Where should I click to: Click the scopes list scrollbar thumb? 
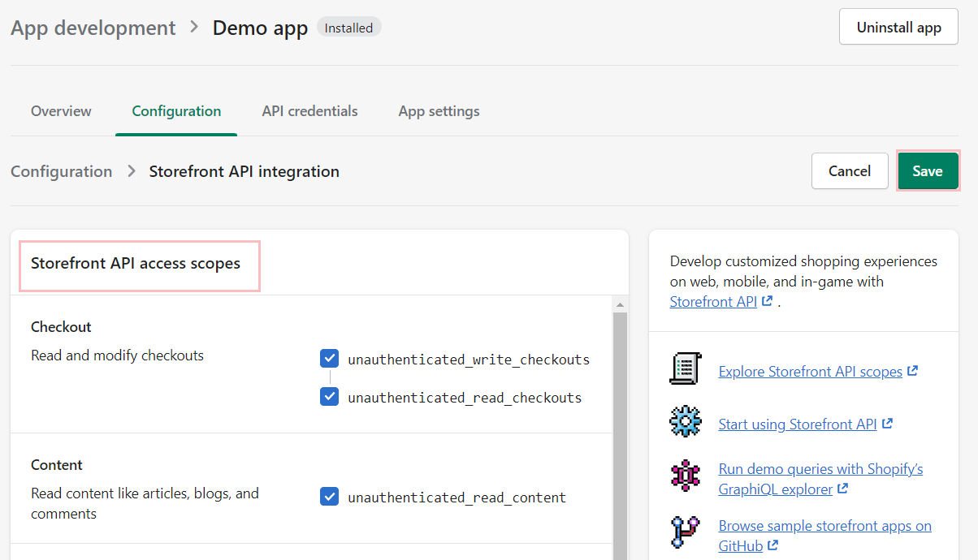coord(620,436)
